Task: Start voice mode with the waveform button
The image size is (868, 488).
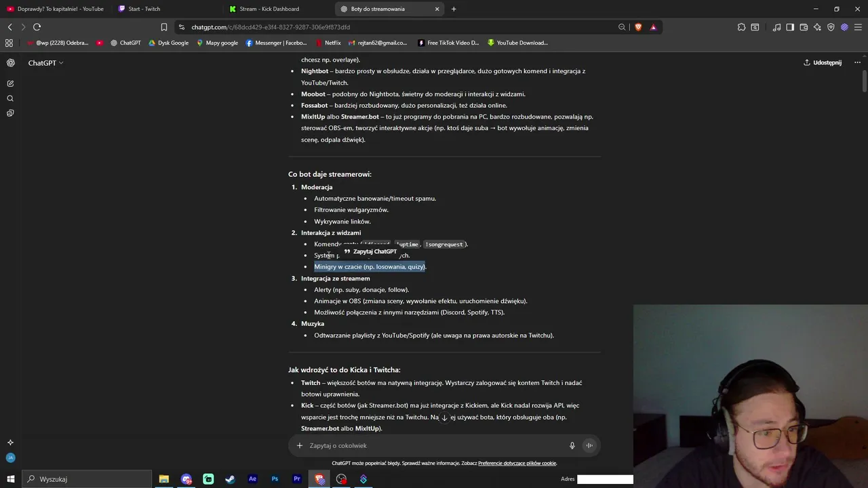Action: click(589, 445)
